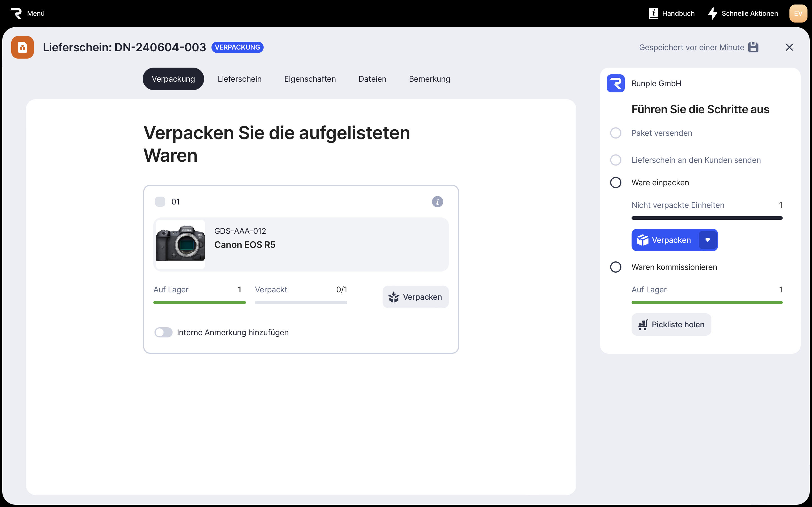Open the Eigenschaften tab
Image resolution: width=812 pixels, height=507 pixels.
(310, 79)
